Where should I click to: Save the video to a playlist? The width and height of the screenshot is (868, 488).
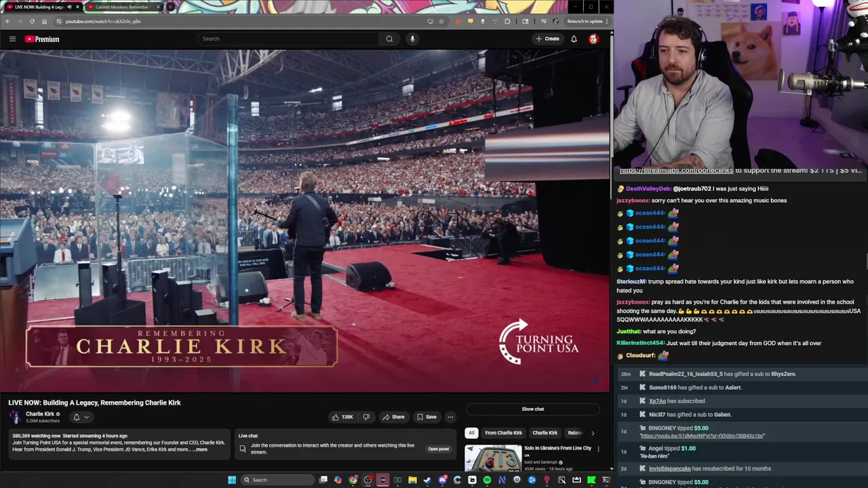427,417
